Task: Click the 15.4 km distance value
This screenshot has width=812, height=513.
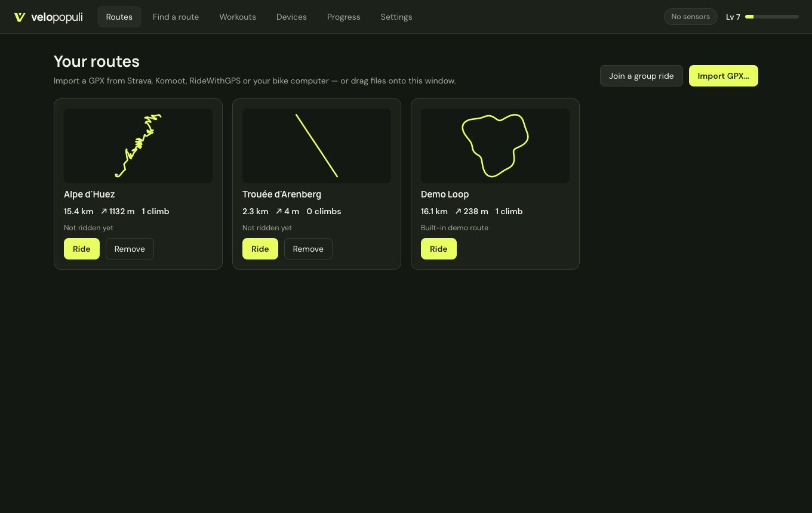Action: pos(79,211)
